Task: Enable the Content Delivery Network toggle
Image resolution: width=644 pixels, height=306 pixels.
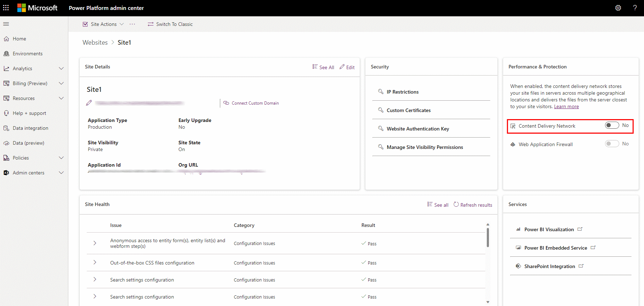Action: click(x=612, y=125)
